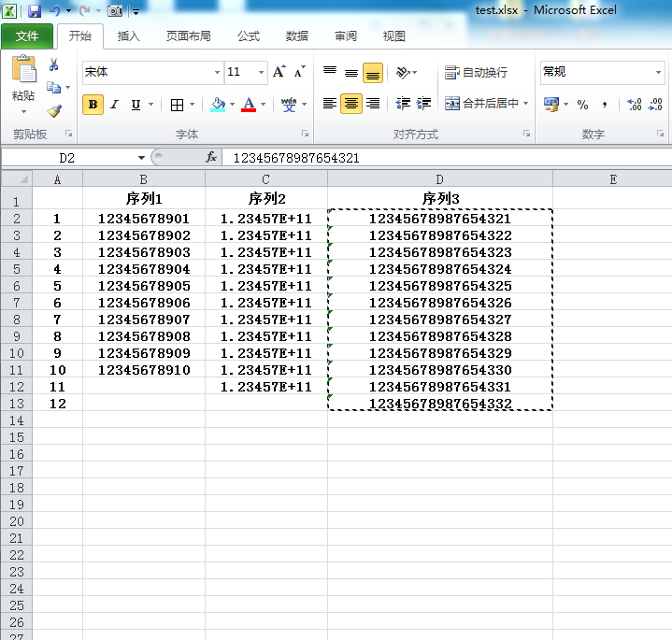This screenshot has height=640, width=672.
Task: Click the percent style icon
Action: tap(582, 105)
